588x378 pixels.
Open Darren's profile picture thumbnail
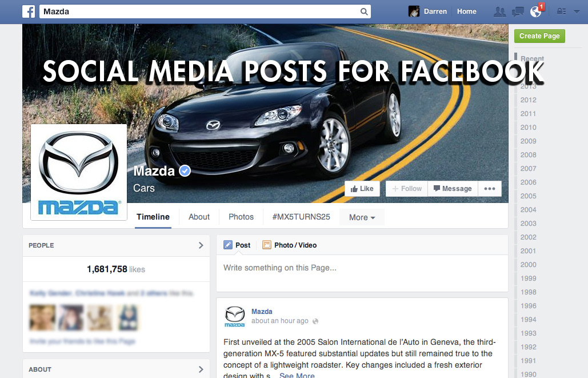[414, 11]
